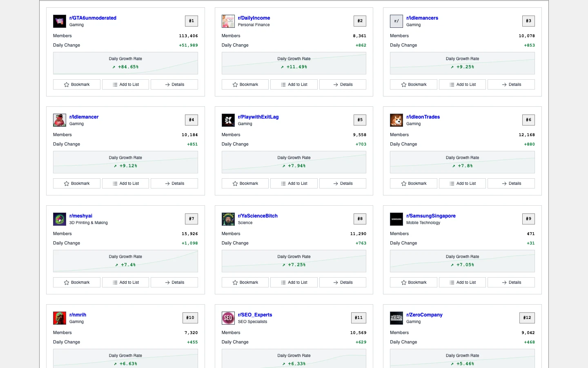The image size is (588, 368).
Task: Click the r/idleonTrades dog avatar
Action: 396,120
